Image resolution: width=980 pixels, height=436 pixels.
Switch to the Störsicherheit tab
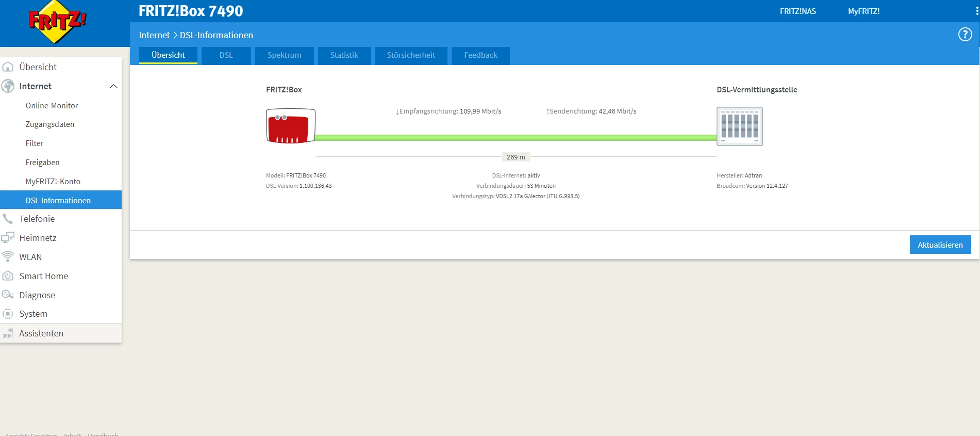click(411, 55)
